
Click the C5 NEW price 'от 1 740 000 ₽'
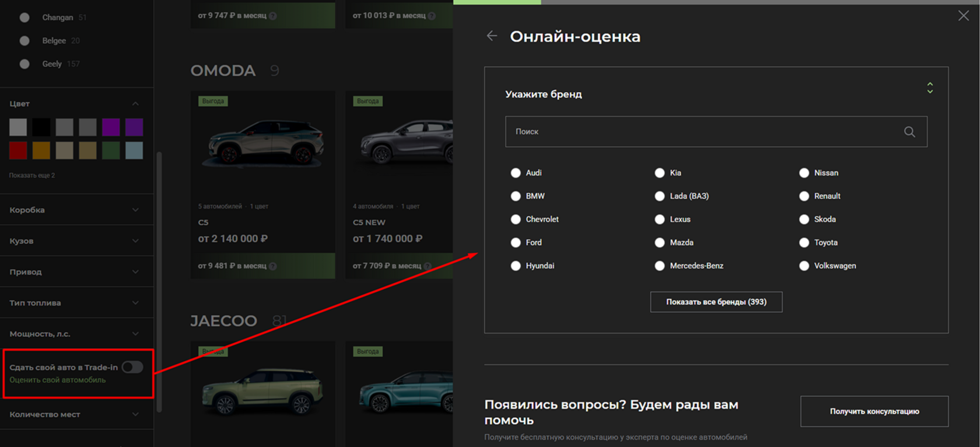coord(387,239)
